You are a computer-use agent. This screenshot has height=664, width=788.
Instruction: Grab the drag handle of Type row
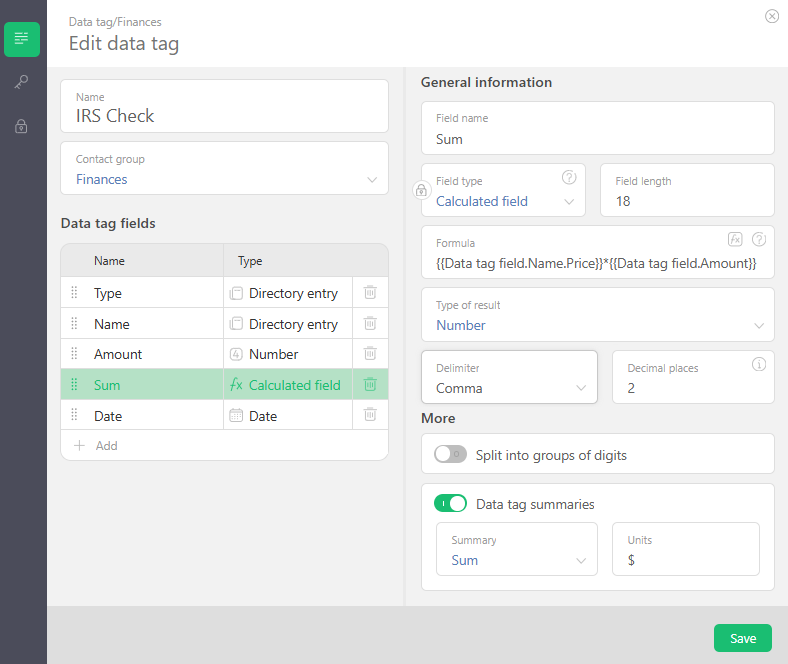[74, 292]
